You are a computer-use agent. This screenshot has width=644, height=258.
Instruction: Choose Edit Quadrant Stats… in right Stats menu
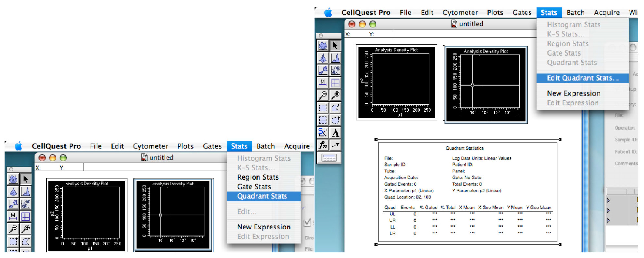583,78
